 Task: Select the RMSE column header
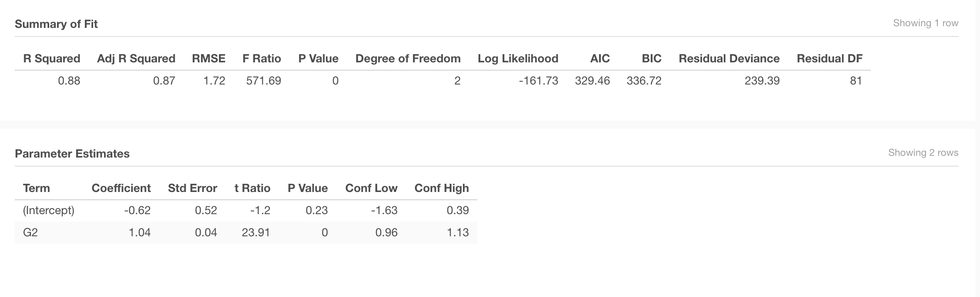[x=209, y=59]
